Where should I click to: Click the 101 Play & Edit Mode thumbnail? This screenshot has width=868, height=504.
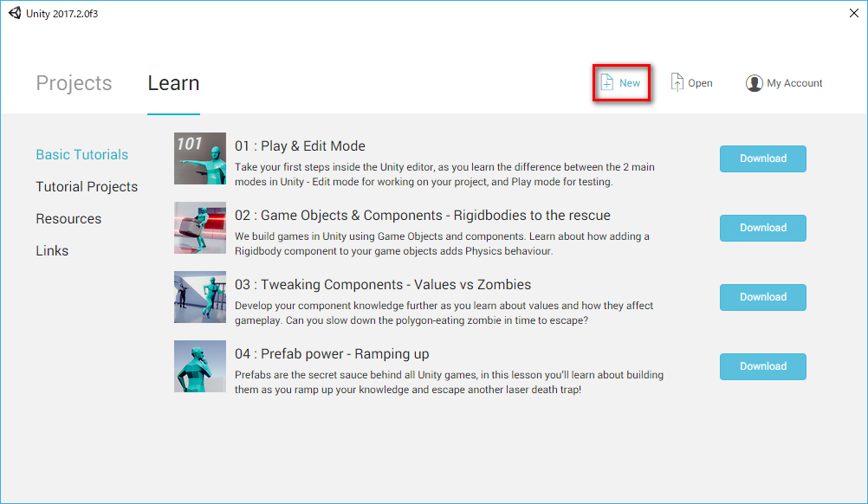200,158
